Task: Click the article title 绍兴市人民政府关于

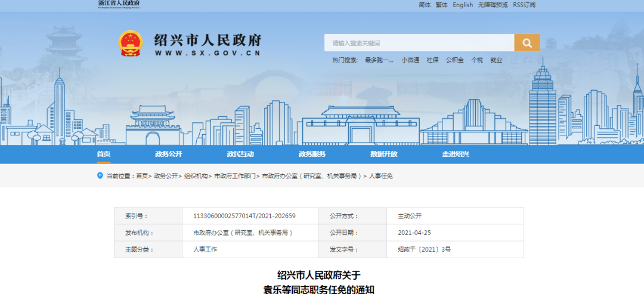Action: [318, 274]
